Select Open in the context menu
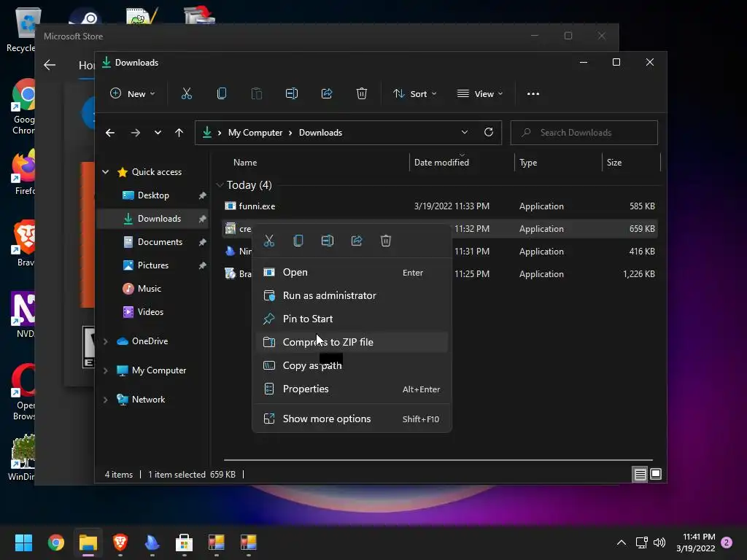Image resolution: width=747 pixels, height=560 pixels. point(352,273)
